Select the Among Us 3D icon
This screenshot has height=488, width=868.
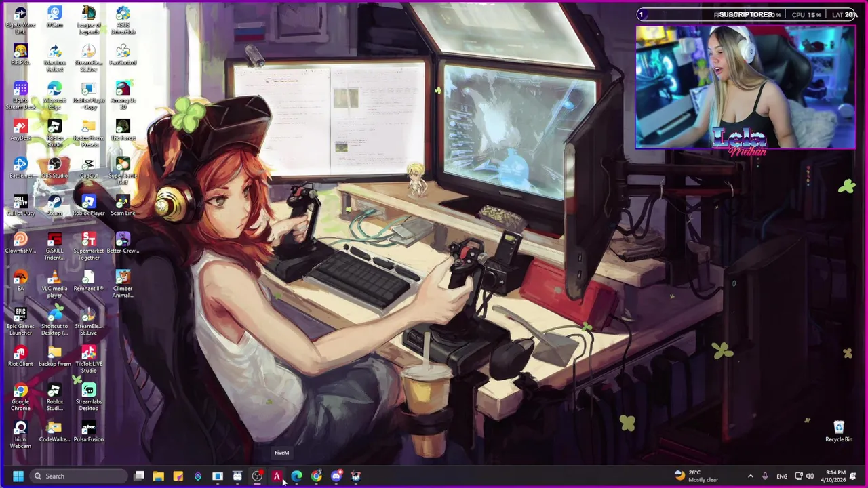point(123,96)
